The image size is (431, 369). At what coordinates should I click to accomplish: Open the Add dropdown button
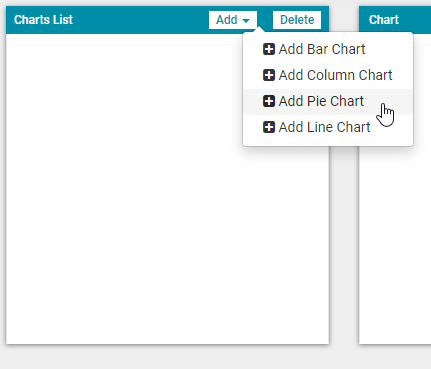[233, 20]
